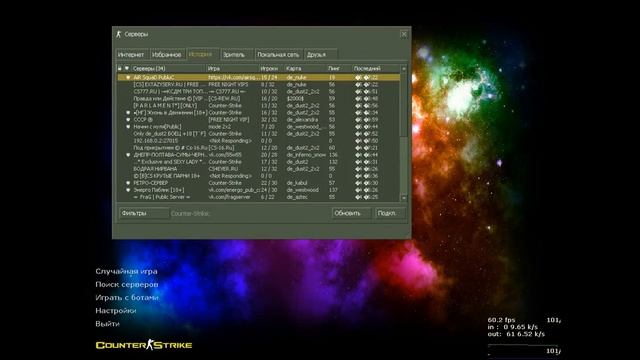This screenshot has width=640, height=360.
Task: Click the server list scroll-down arrow
Action: [404, 198]
